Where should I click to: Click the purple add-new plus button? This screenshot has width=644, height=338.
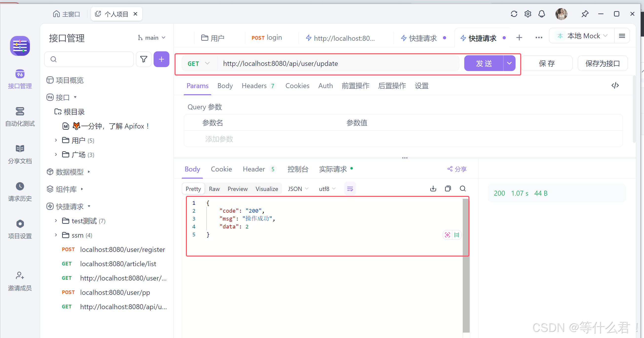click(x=161, y=59)
